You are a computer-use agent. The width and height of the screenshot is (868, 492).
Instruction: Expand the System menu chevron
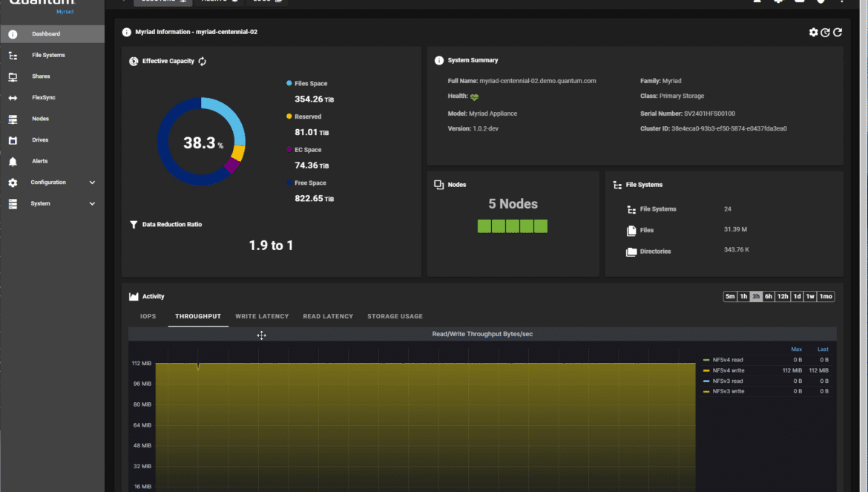(x=93, y=203)
